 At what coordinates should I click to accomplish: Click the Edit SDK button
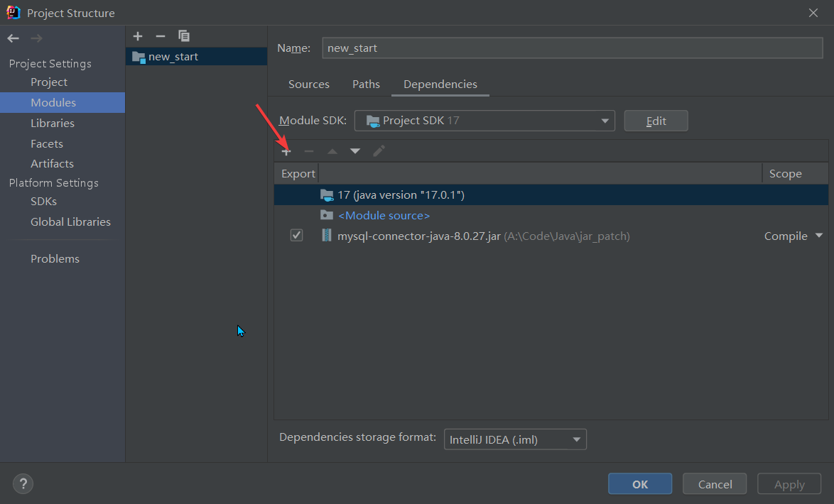656,121
